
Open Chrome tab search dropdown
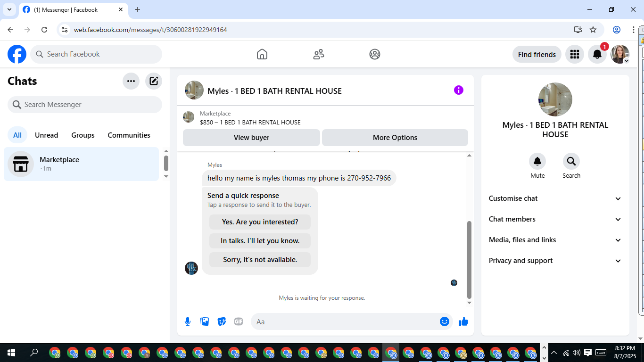coord(9,9)
